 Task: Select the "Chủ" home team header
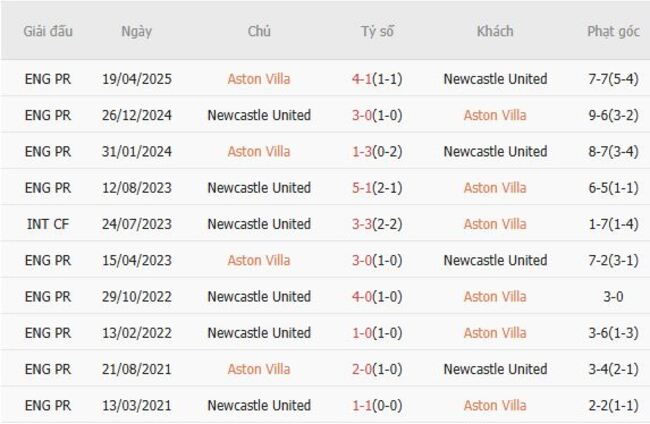(x=259, y=31)
